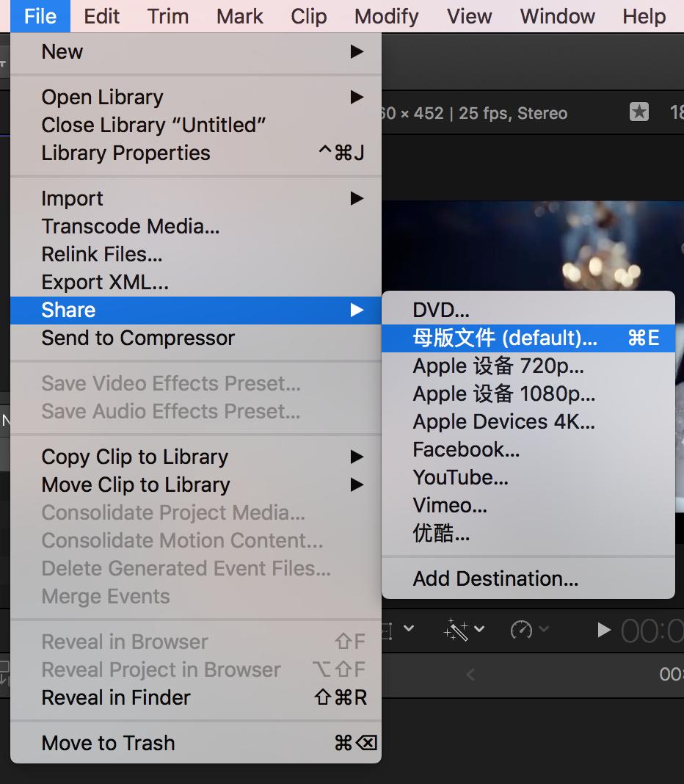The height and width of the screenshot is (784, 684).
Task: Share to Apple 设备 720p...
Action: tap(528, 366)
